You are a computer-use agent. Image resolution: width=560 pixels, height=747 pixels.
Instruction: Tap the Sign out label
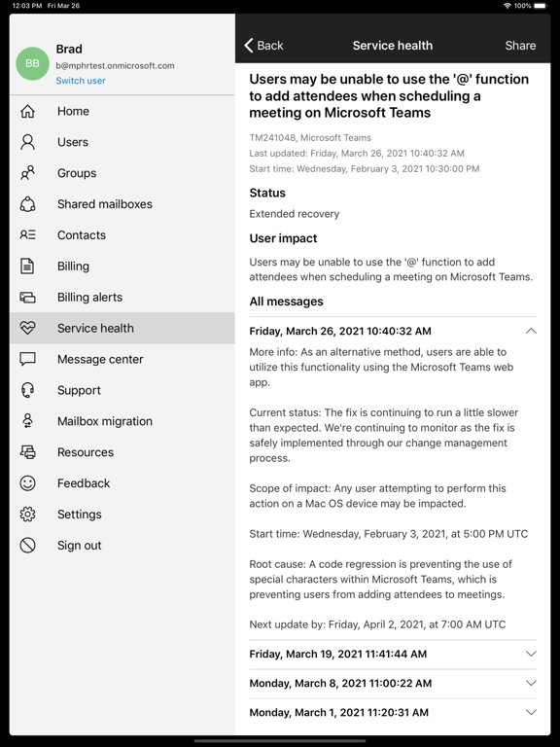click(x=79, y=546)
